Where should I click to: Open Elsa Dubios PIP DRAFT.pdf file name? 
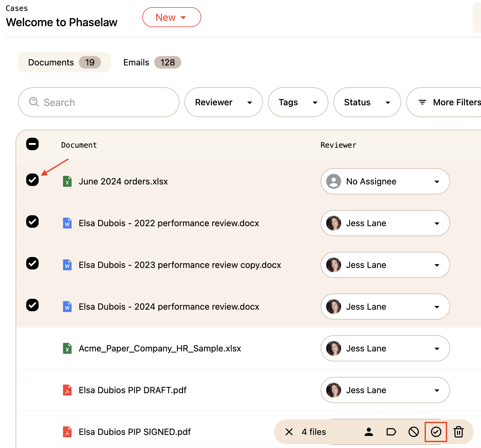133,390
